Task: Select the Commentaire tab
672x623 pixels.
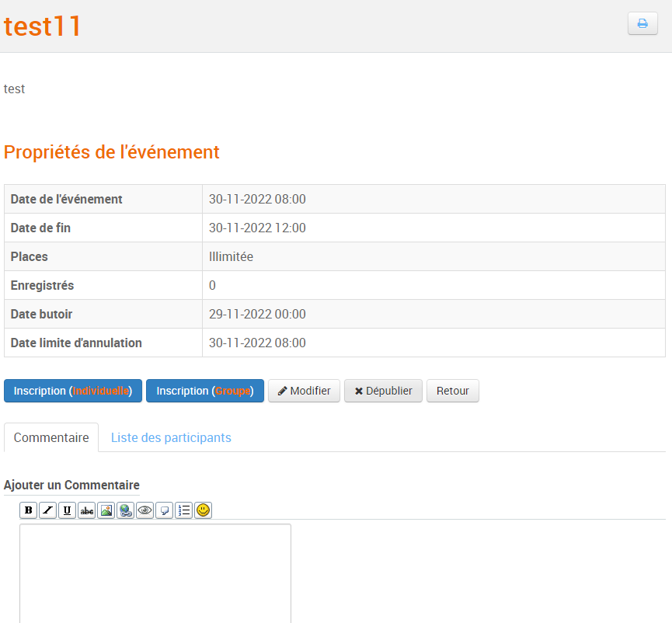Action: point(51,437)
